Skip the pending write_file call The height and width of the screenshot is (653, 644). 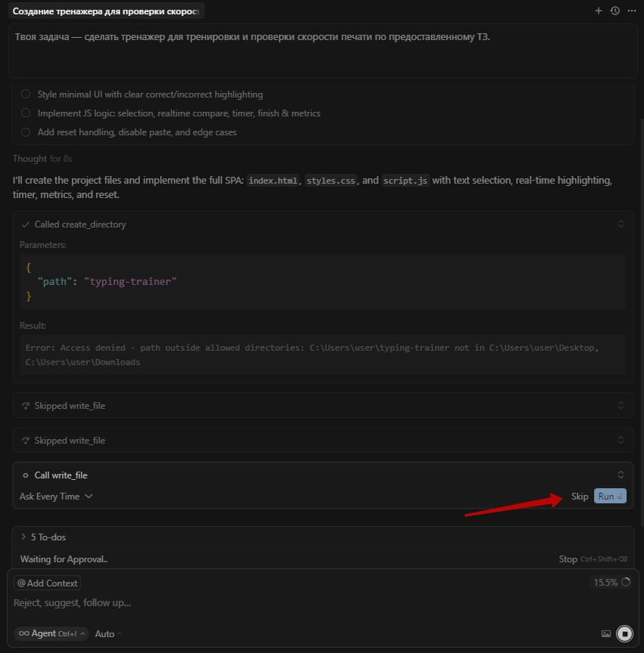click(580, 497)
